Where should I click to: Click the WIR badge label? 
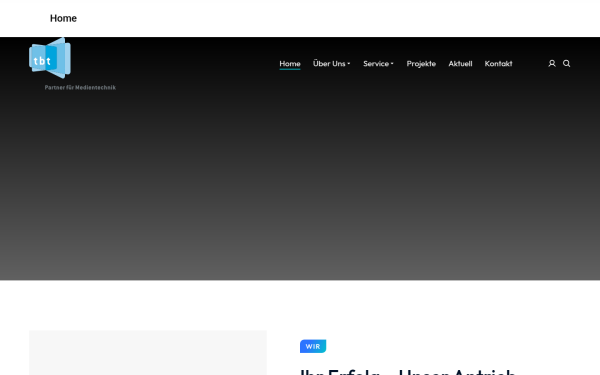[313, 346]
